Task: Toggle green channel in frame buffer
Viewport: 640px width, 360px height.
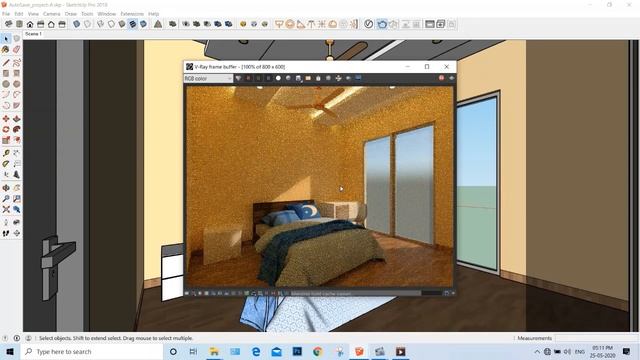Action: pyautogui.click(x=258, y=78)
